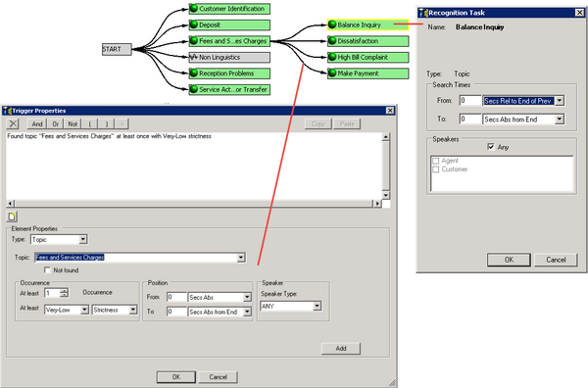
Task: Click OK in the Recognition Task dialog
Action: click(x=509, y=260)
